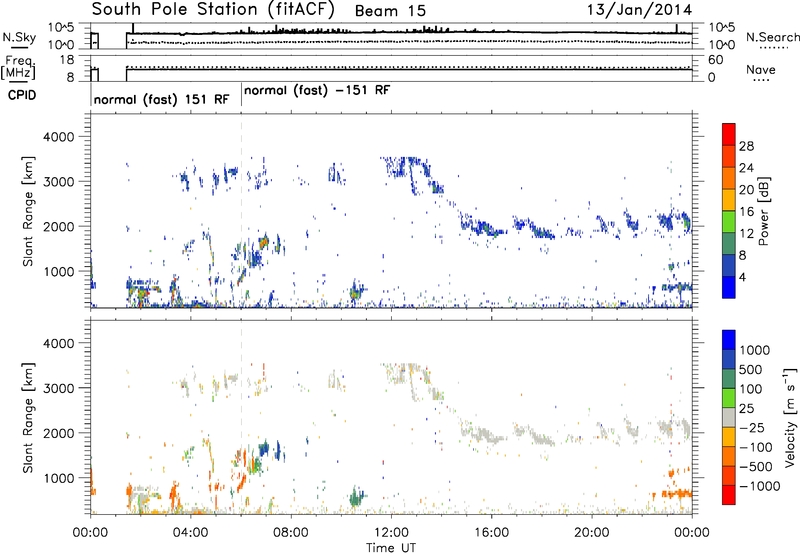Screen dimensions: 800x554
Task: Pick the teal swatch between 8 and 12 dB
Action: [x=729, y=244]
